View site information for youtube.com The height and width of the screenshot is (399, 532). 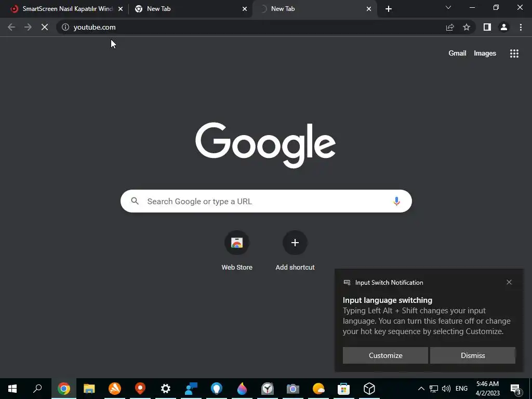point(65,27)
